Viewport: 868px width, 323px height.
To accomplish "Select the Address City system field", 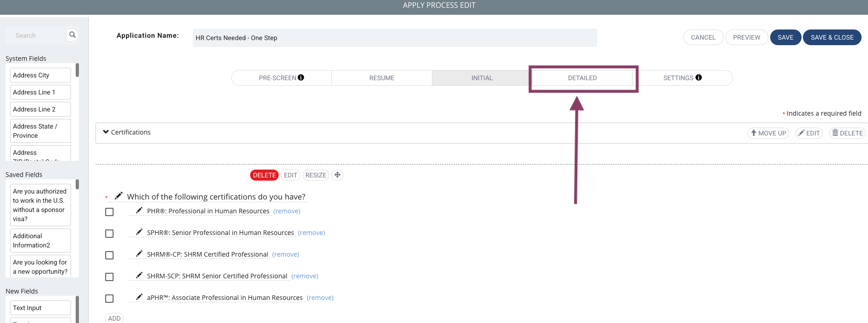I will pyautogui.click(x=41, y=75).
